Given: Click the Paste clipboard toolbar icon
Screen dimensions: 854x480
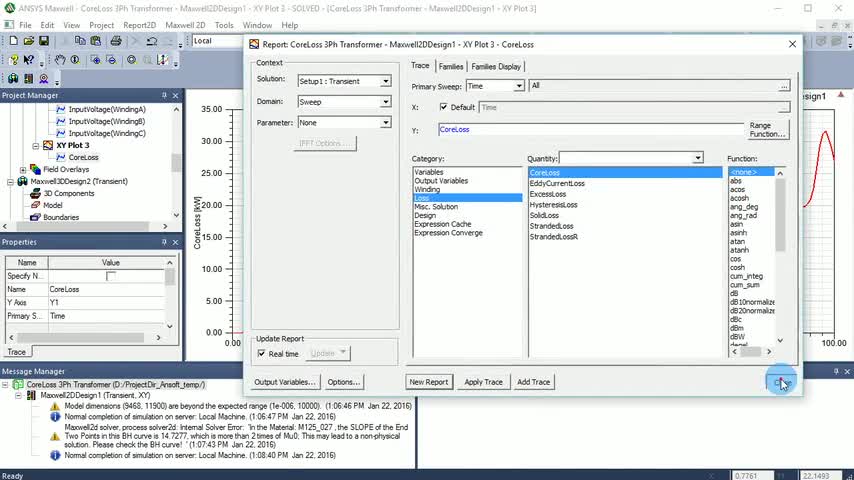Looking at the screenshot, I should point(96,41).
